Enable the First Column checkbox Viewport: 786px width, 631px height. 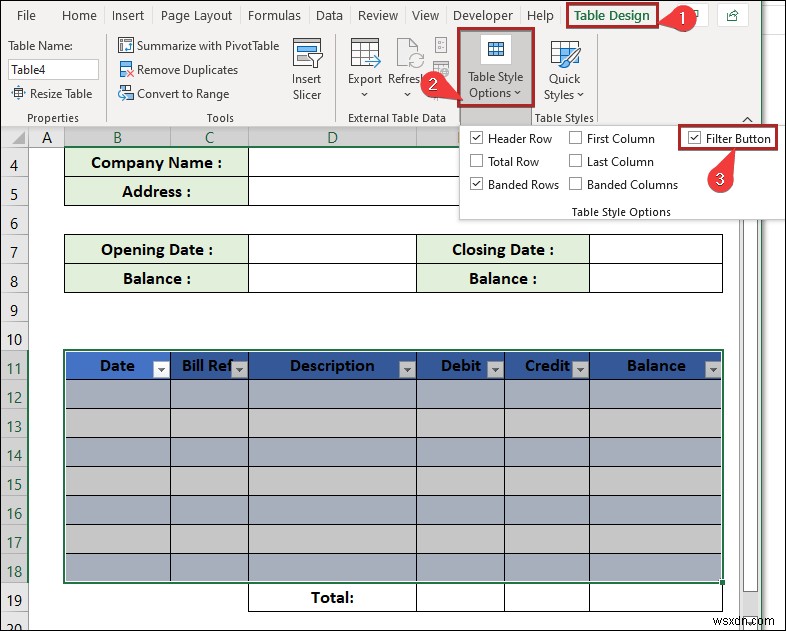[575, 138]
